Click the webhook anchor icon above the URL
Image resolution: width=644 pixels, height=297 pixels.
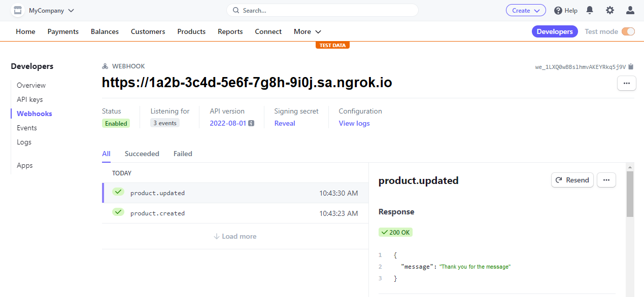pos(105,65)
